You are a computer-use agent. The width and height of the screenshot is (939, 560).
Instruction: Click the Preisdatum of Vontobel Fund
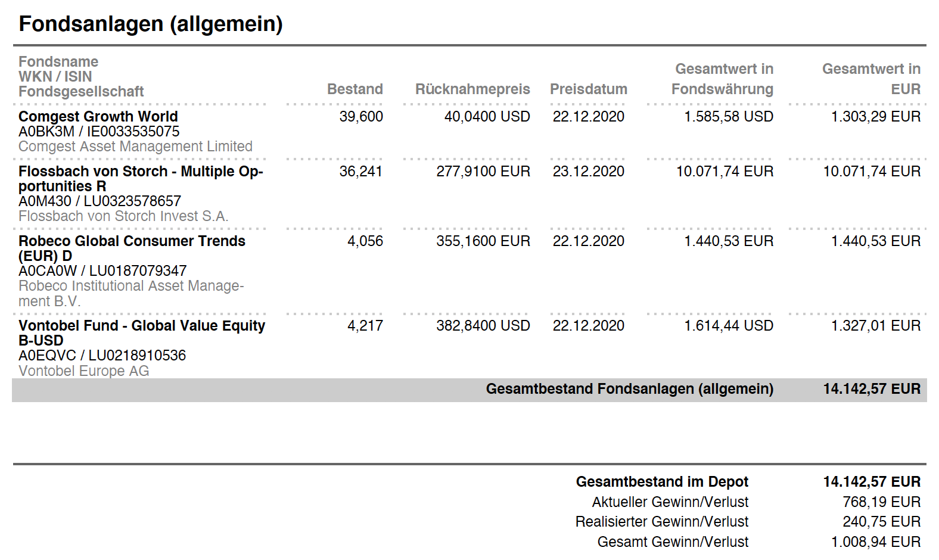589,326
